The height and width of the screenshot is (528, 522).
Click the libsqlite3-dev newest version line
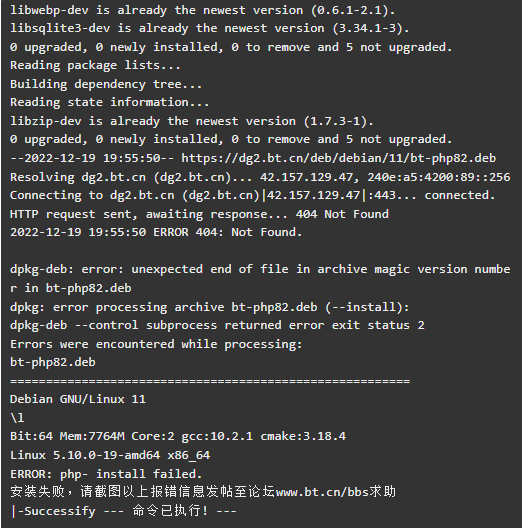[209, 28]
